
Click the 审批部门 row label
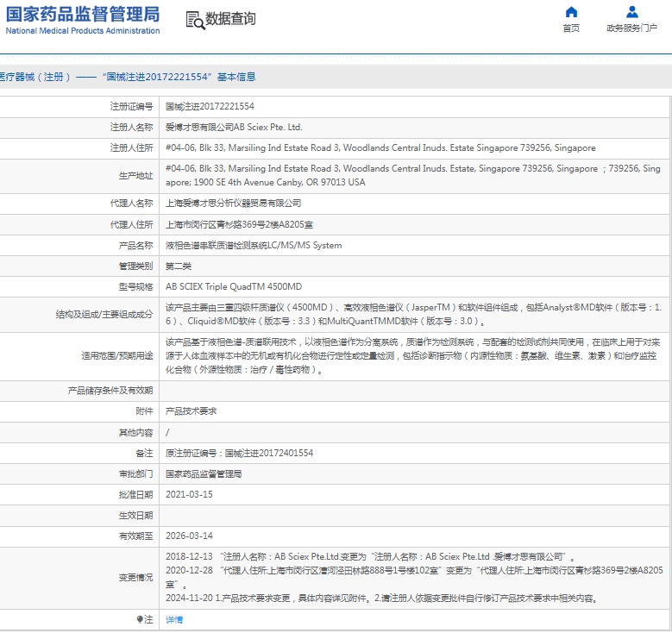click(135, 474)
